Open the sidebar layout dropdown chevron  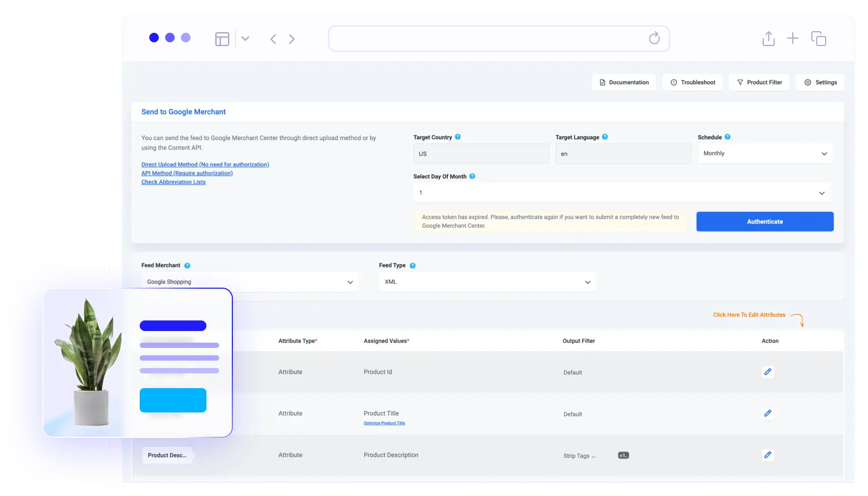coord(245,39)
